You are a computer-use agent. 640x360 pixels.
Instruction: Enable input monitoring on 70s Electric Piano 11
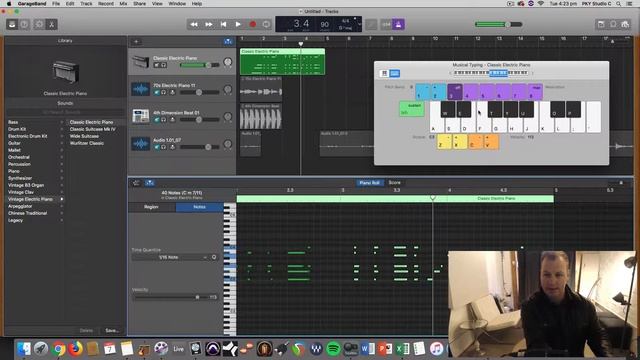(x=172, y=92)
